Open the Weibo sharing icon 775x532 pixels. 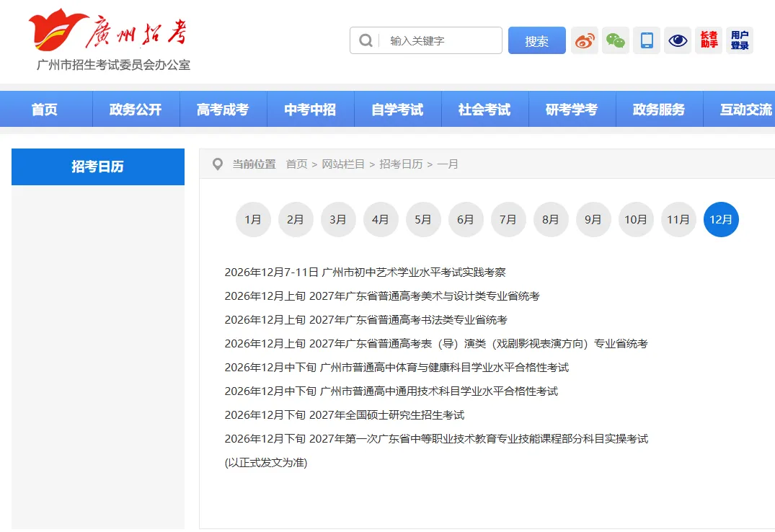tap(584, 40)
